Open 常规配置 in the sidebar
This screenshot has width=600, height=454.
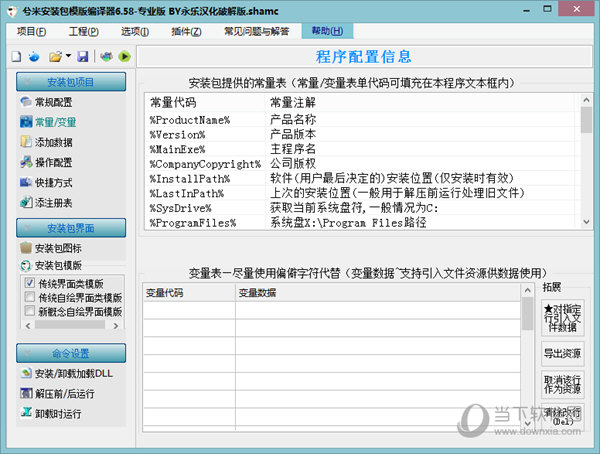click(x=52, y=102)
